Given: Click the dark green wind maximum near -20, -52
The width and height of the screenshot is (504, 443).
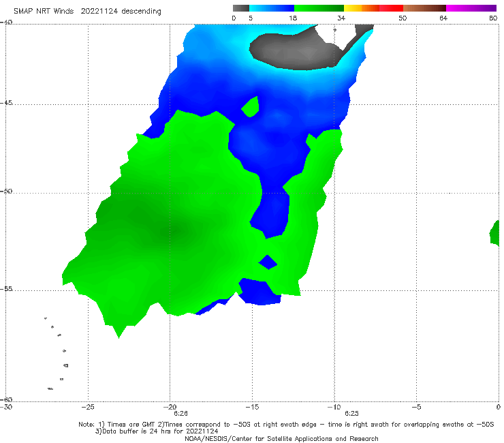Looking at the screenshot, I should 174,230.
